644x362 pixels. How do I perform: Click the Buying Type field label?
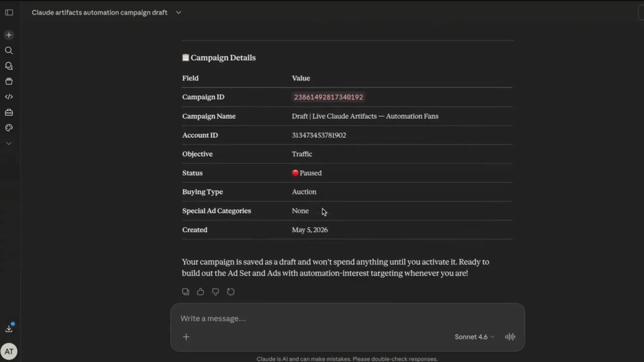(x=203, y=192)
